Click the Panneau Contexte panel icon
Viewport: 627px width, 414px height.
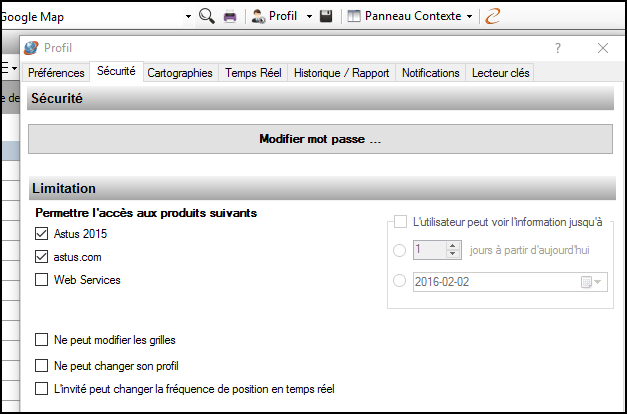[x=354, y=16]
